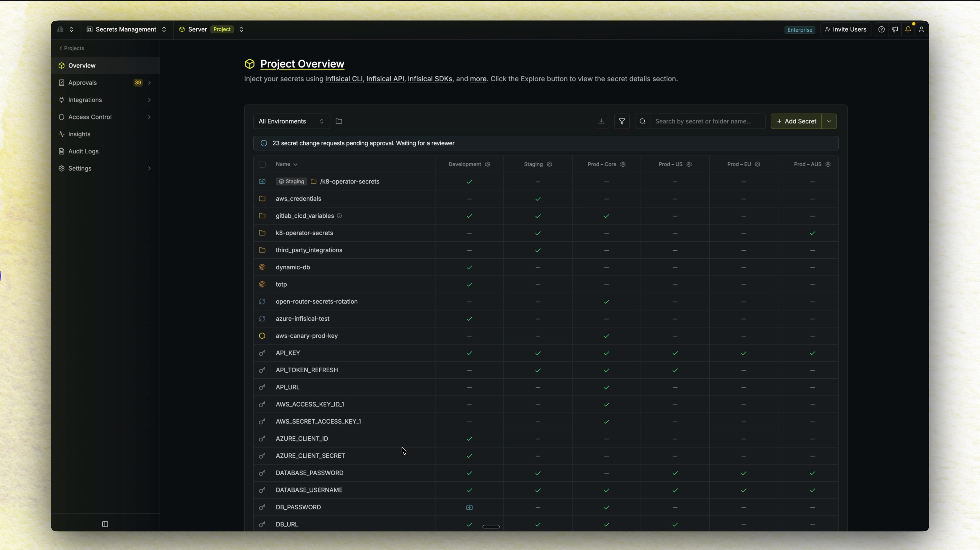
Task: Open Staging environment gear settings
Action: (x=549, y=164)
